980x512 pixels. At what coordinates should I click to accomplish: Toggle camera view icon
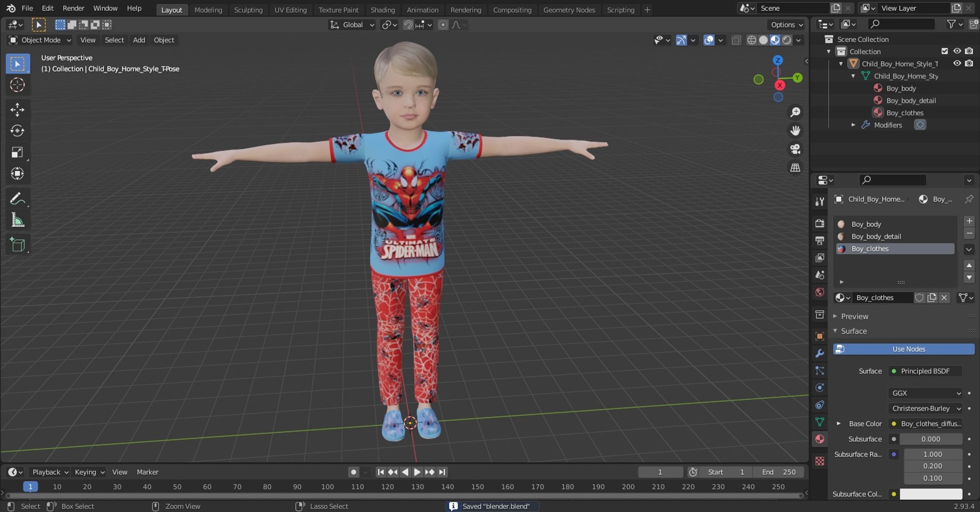[x=795, y=149]
